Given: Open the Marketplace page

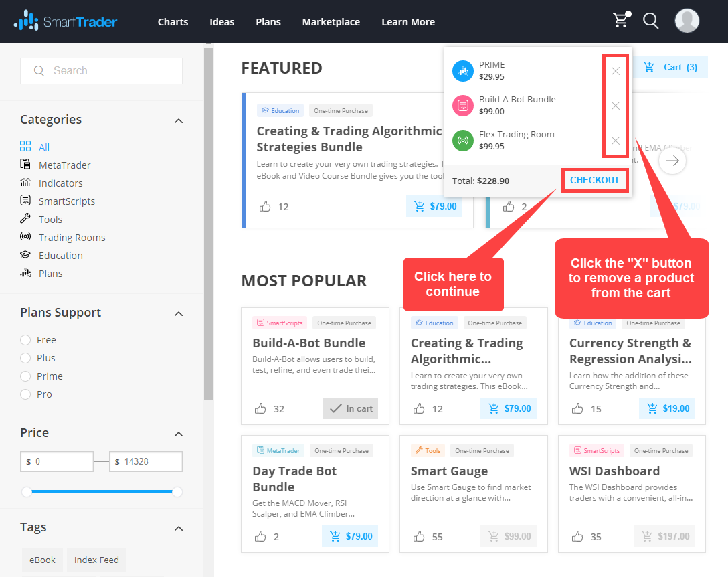Looking at the screenshot, I should pyautogui.click(x=331, y=22).
